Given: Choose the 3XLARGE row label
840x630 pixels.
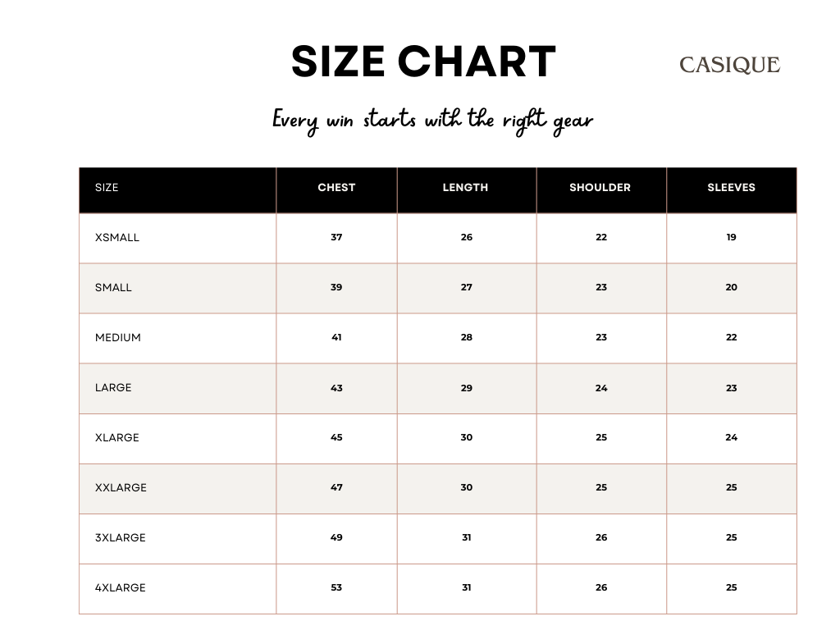Looking at the screenshot, I should (121, 538).
